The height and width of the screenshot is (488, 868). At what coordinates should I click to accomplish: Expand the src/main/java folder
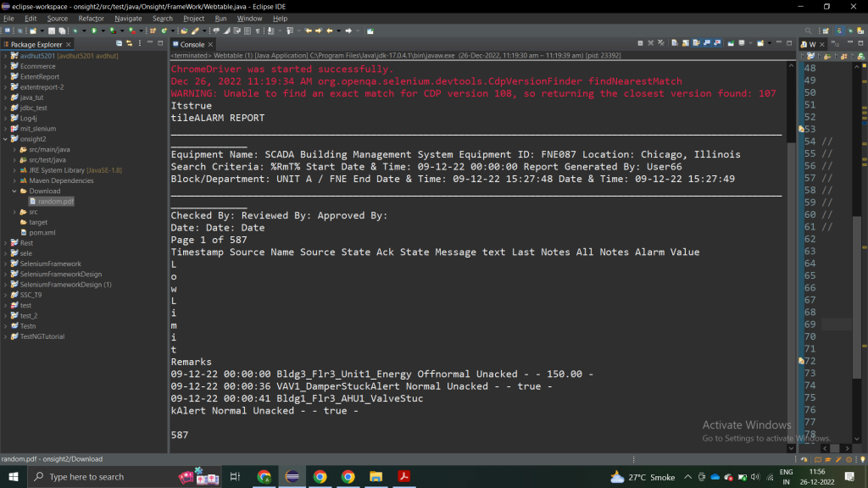(x=14, y=149)
